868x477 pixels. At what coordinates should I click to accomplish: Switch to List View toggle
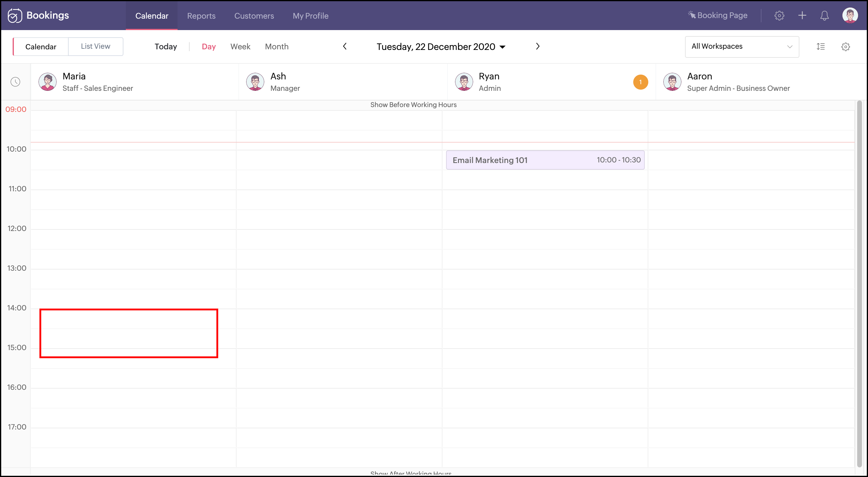(95, 46)
